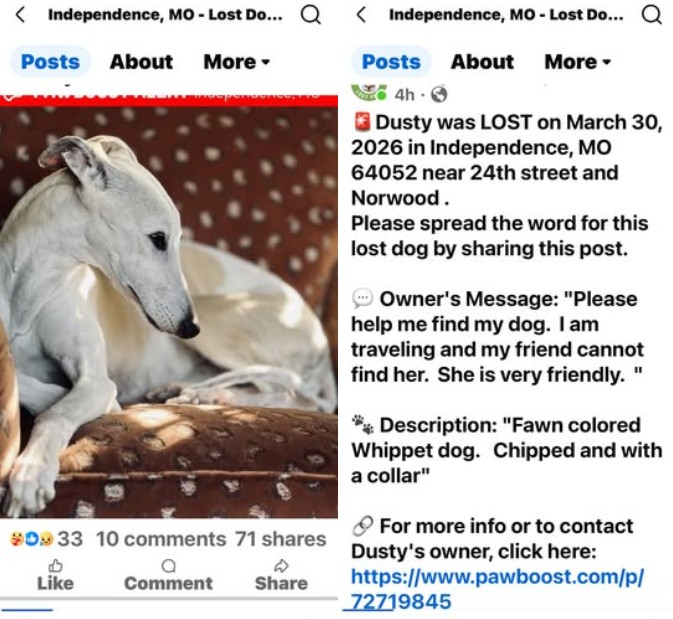673x619 pixels.
Task: View the 10 comments on the post
Action: coord(161,539)
